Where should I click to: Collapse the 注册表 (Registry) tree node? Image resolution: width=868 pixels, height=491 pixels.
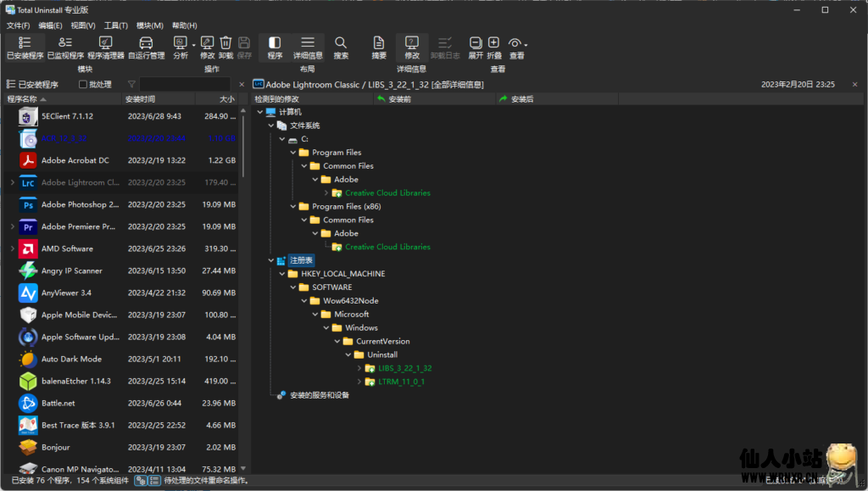pyautogui.click(x=271, y=260)
